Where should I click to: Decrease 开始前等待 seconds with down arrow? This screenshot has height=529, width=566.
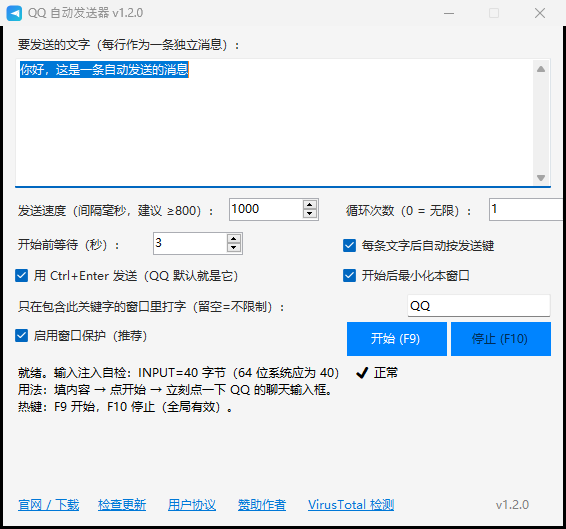pyautogui.click(x=234, y=248)
